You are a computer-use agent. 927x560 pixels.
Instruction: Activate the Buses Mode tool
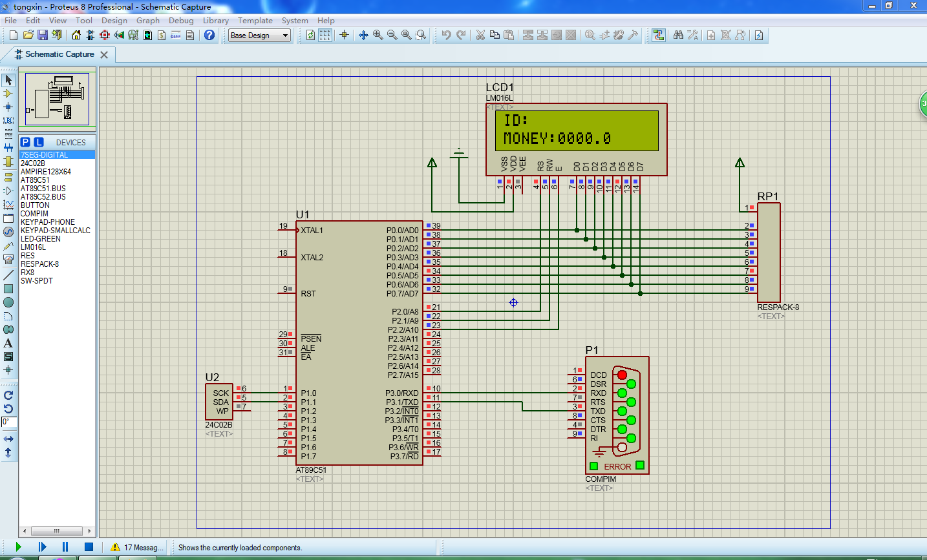click(8, 148)
